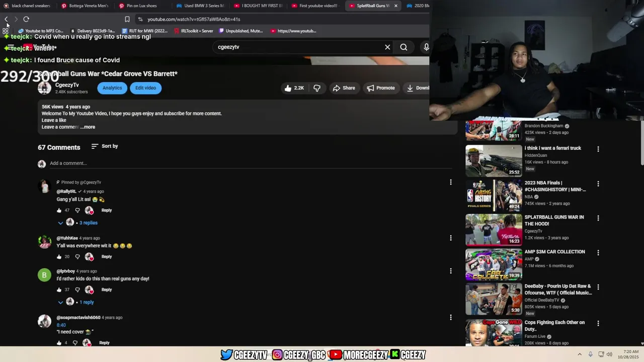Like the lptvboy comment
This screenshot has width=644, height=362.
point(59,290)
